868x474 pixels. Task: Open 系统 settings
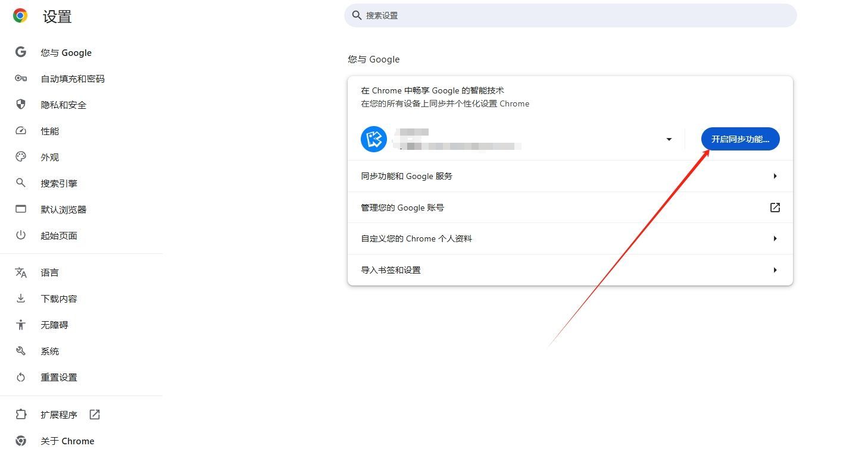50,351
